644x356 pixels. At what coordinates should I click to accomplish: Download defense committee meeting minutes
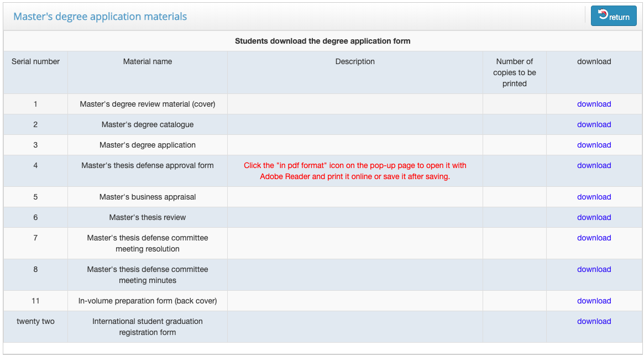(x=594, y=269)
